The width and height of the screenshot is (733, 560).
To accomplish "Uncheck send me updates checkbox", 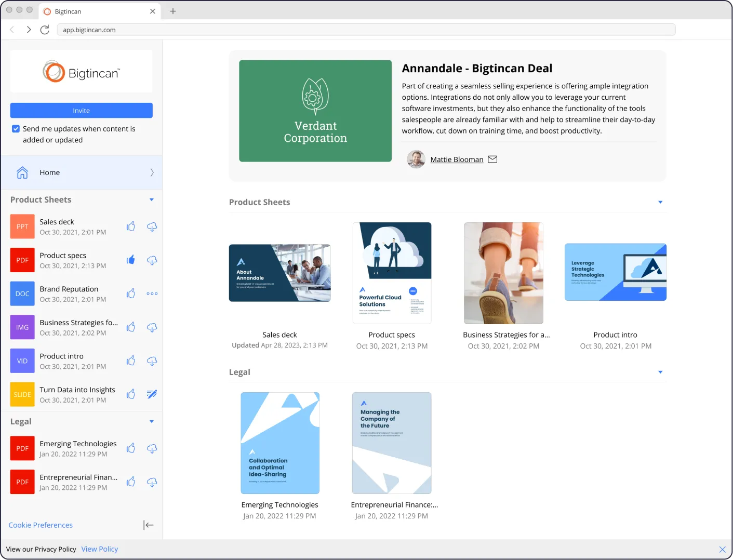I will pos(16,129).
